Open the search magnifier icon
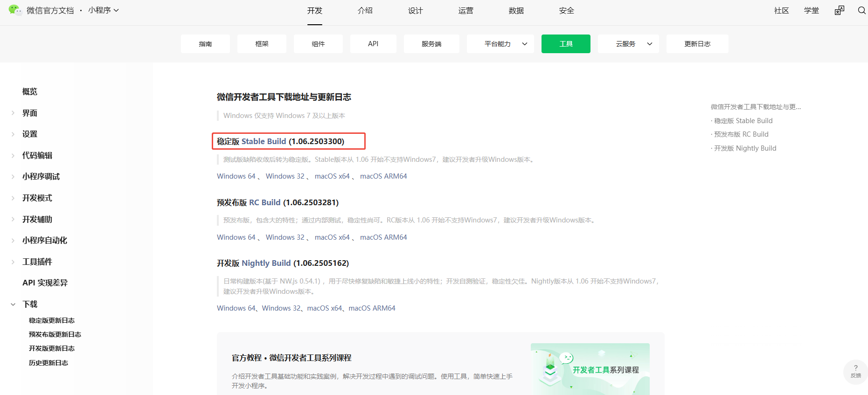 tap(862, 10)
